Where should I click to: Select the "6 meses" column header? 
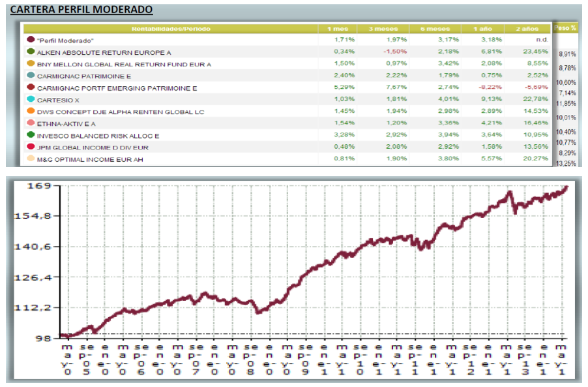coord(435,29)
